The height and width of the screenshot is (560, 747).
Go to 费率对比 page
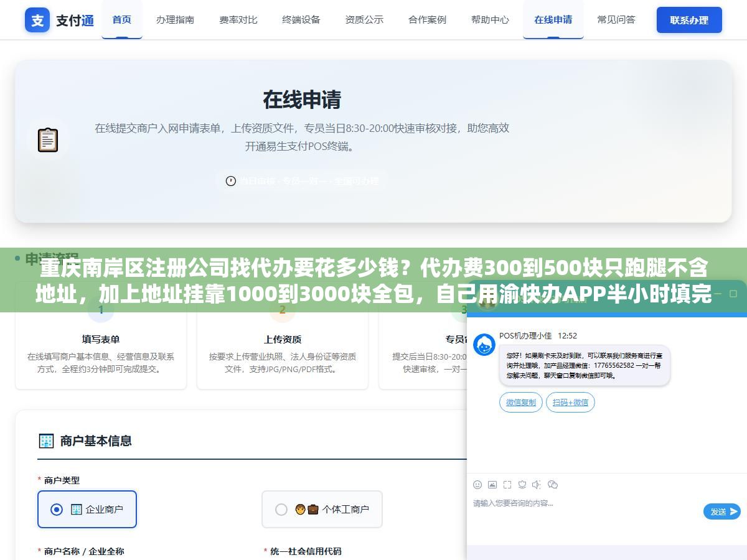pyautogui.click(x=238, y=19)
